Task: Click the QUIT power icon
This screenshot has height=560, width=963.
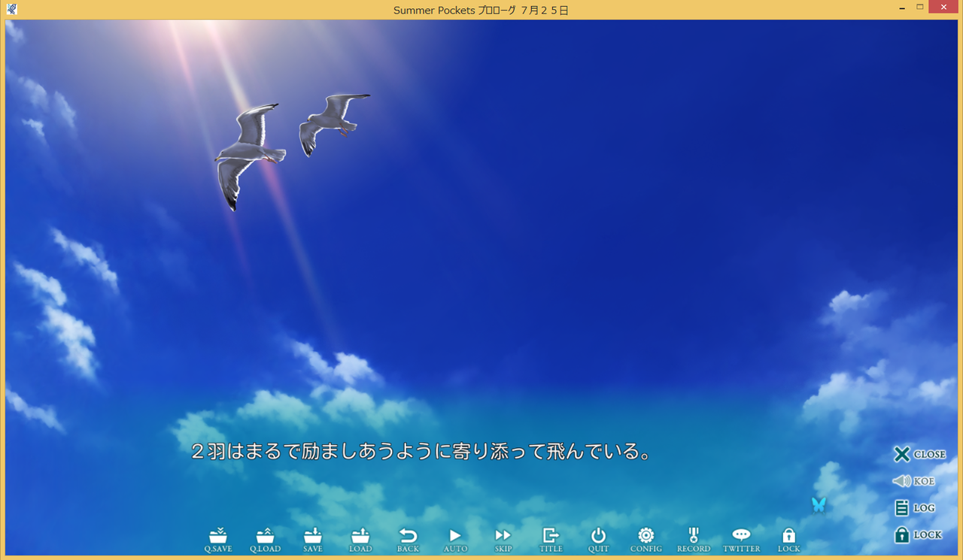Action: [x=598, y=540]
